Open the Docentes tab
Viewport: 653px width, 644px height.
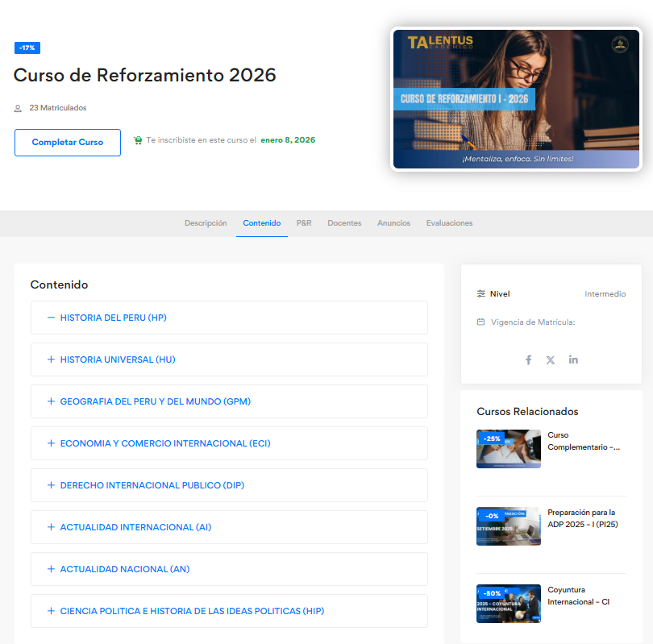coord(344,223)
